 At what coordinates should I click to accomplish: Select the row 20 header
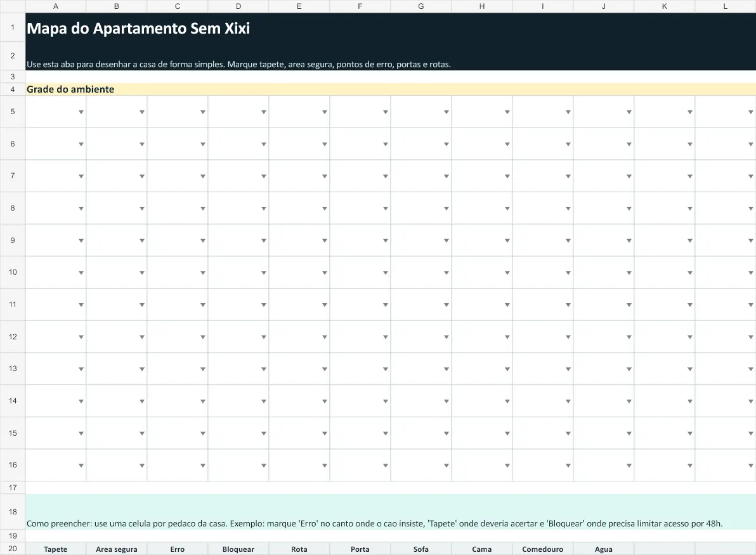13,549
